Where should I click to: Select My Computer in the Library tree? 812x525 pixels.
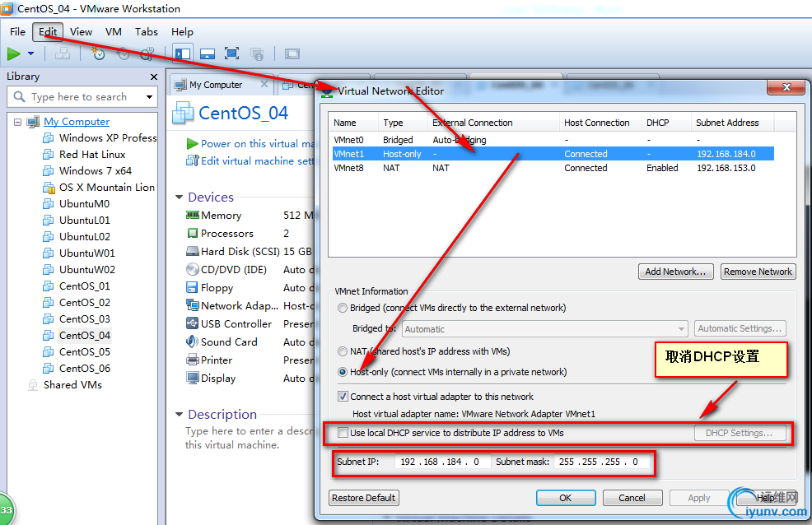pyautogui.click(x=77, y=122)
